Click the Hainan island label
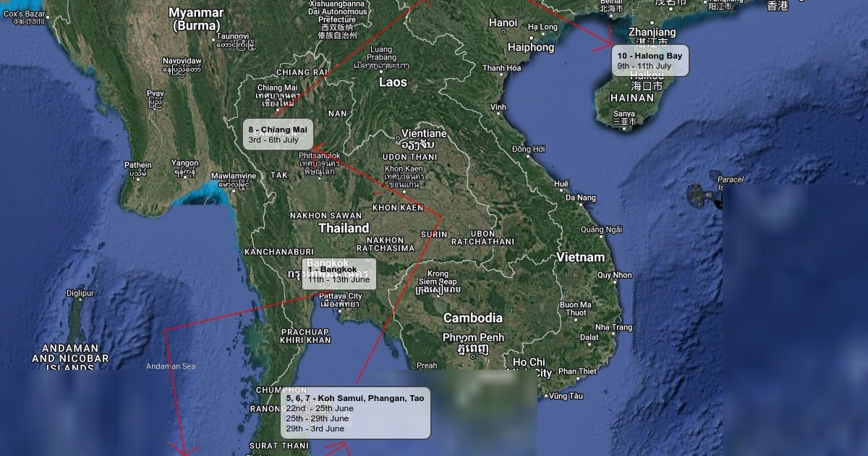The width and height of the screenshot is (868, 456). pyautogui.click(x=632, y=98)
